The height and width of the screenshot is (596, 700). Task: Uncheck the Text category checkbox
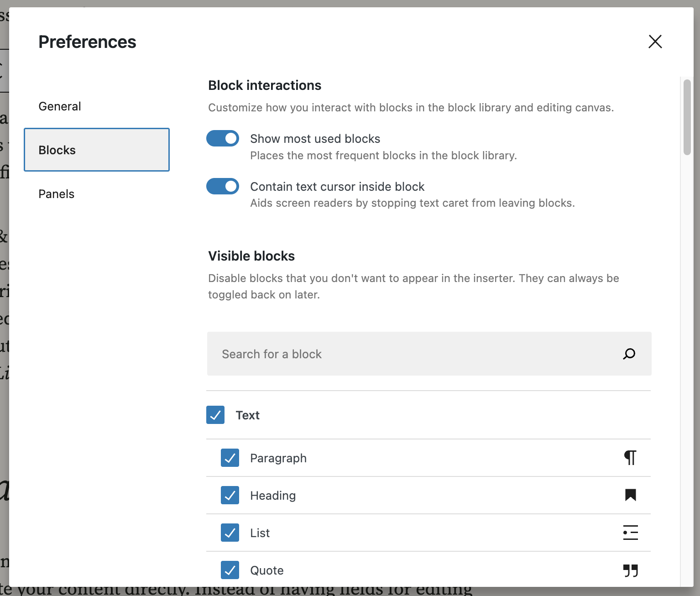(215, 415)
